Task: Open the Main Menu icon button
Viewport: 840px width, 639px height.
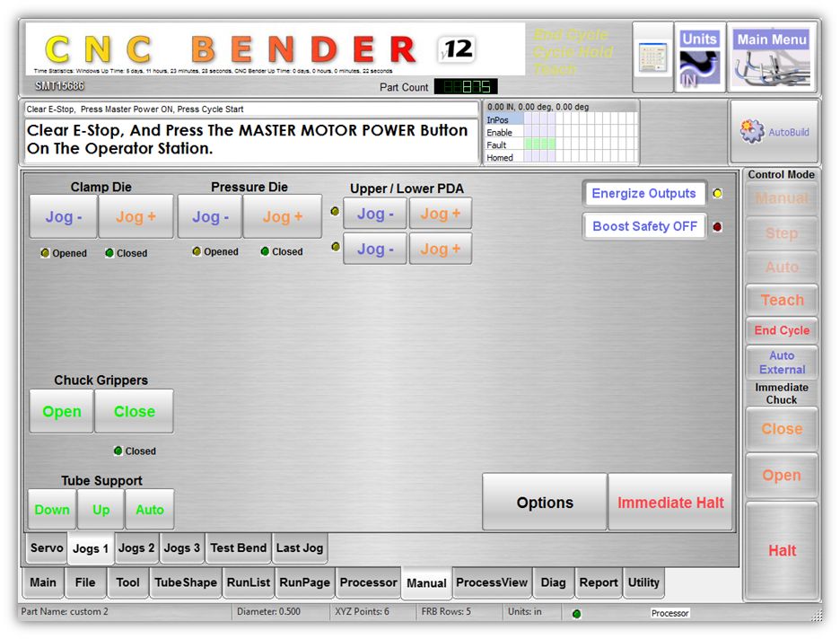Action: click(x=772, y=58)
